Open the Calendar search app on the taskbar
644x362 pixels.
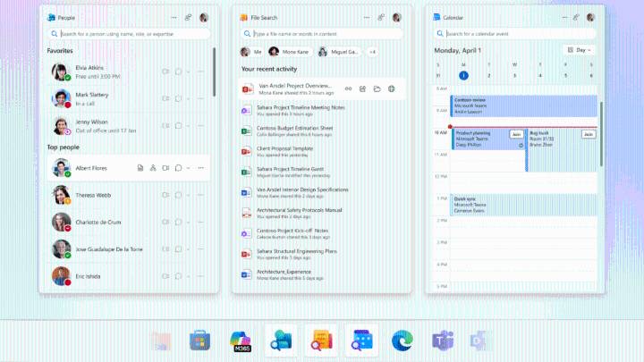pos(362,341)
